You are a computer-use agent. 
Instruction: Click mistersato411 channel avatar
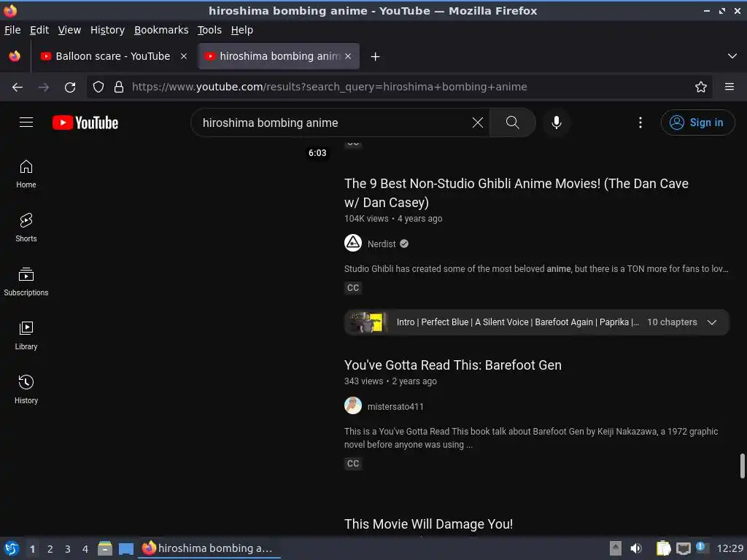tap(353, 405)
